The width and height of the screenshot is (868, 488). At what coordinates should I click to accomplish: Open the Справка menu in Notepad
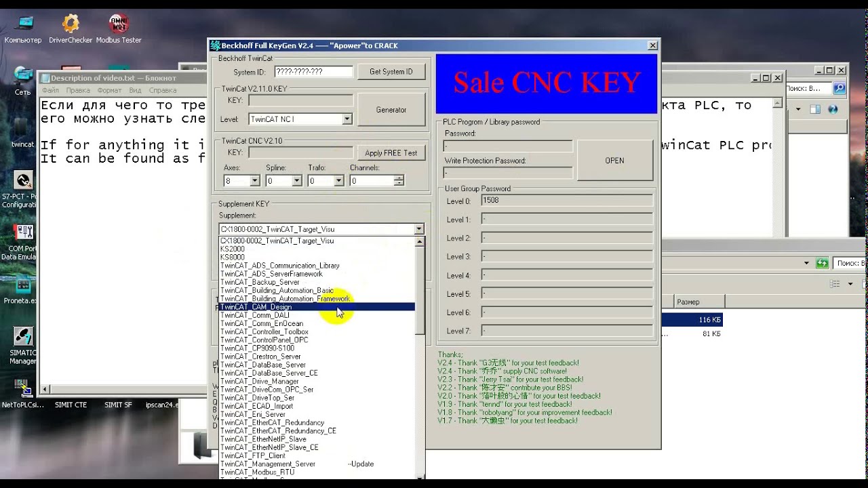pos(163,90)
